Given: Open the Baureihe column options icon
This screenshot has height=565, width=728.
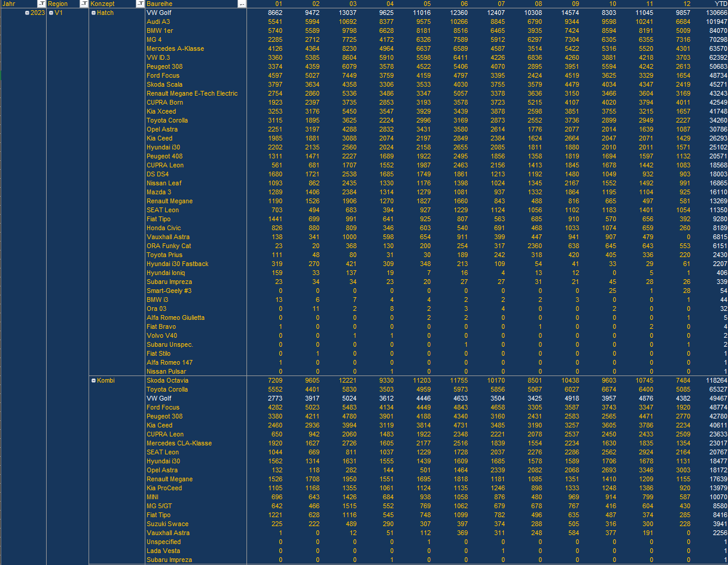Looking at the screenshot, I should [242, 4].
